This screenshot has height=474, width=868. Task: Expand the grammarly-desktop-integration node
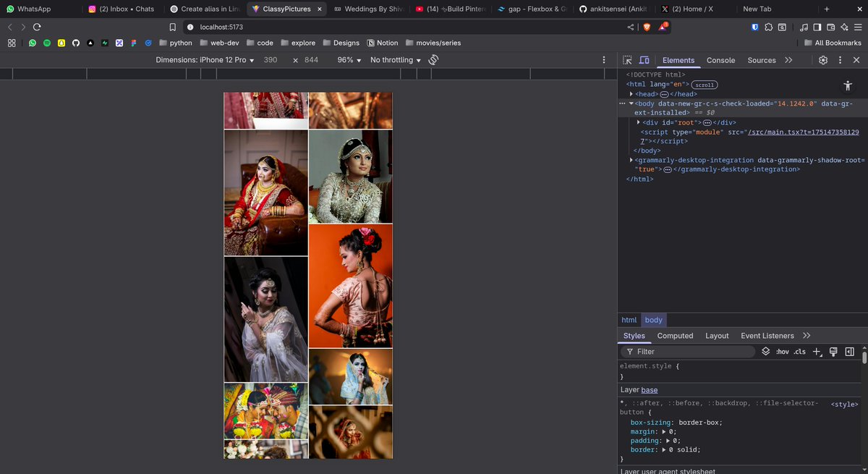(631, 160)
